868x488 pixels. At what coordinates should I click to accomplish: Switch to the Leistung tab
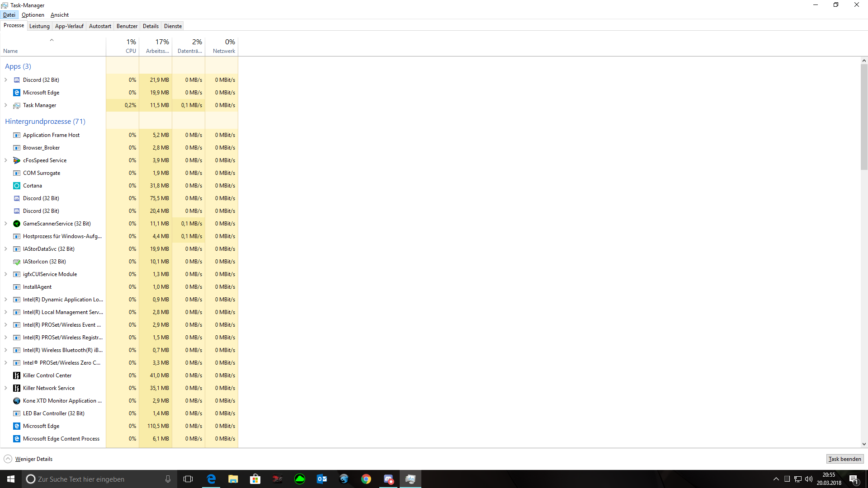[39, 26]
